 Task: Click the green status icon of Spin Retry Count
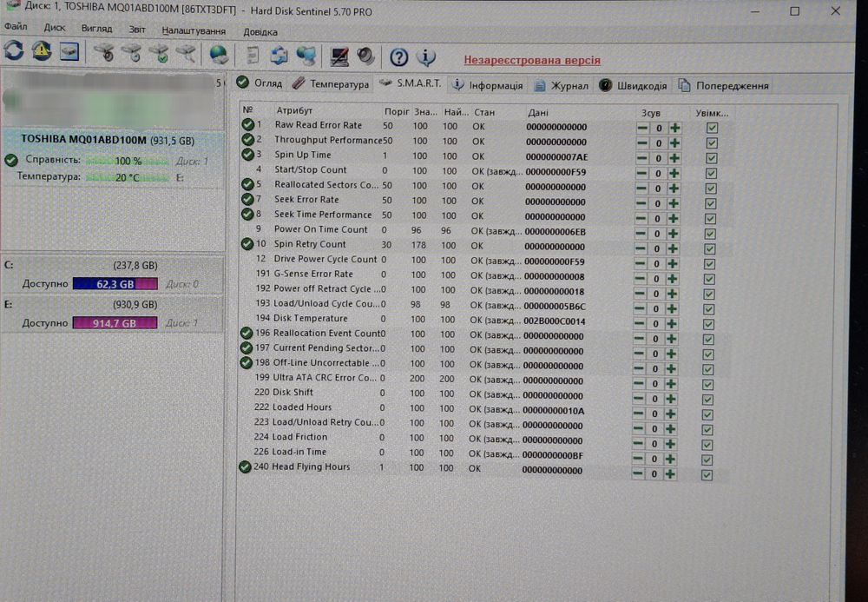(x=247, y=244)
